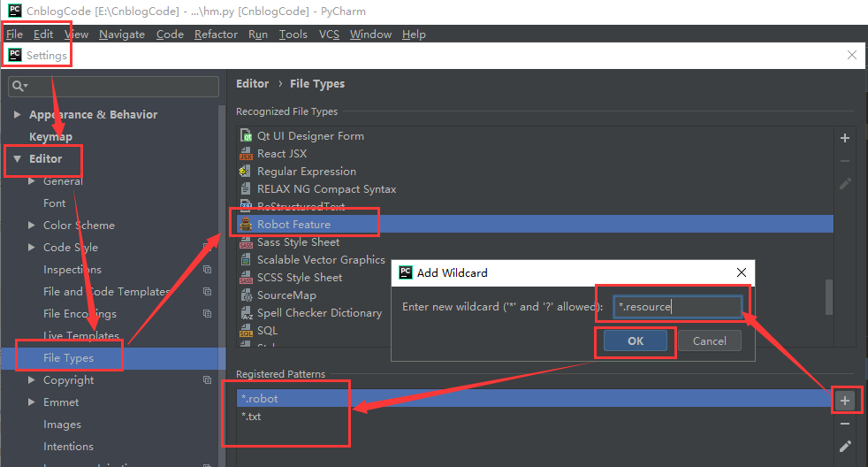Image resolution: width=868 pixels, height=467 pixels.
Task: Select the Qt UI Designer Form file type
Action: tap(309, 136)
